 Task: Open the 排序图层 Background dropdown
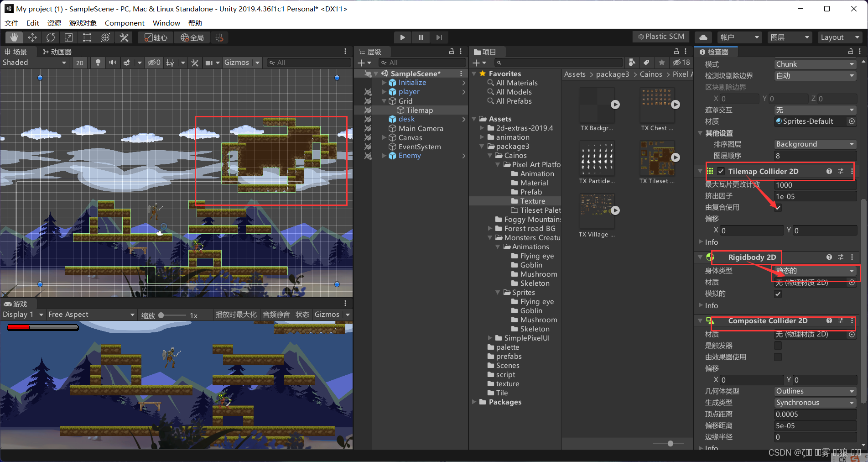pyautogui.click(x=815, y=144)
